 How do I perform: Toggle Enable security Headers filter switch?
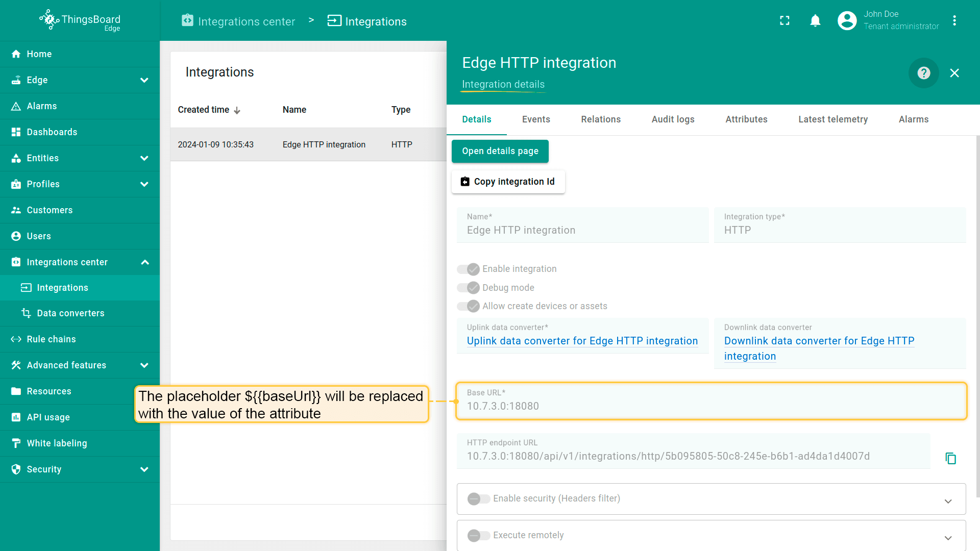coord(479,498)
